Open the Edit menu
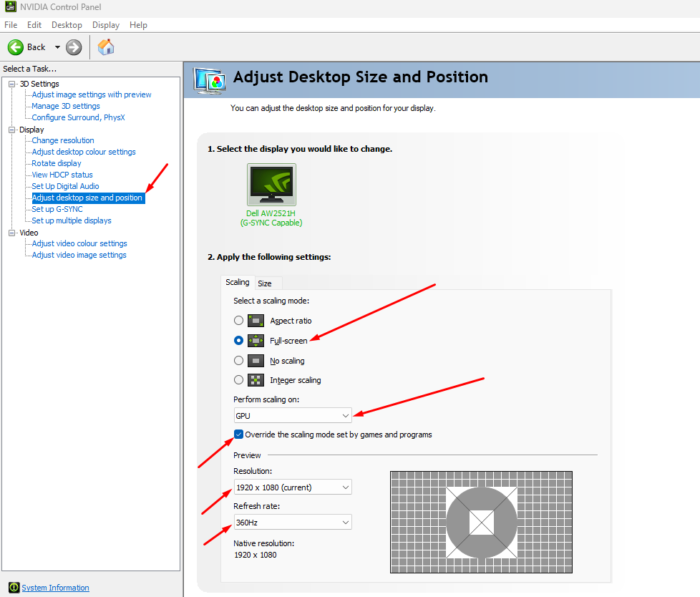The image size is (700, 597). (34, 25)
